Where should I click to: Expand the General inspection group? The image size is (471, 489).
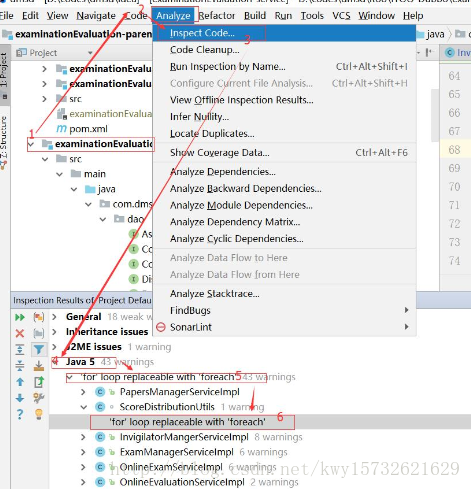pyautogui.click(x=55, y=317)
